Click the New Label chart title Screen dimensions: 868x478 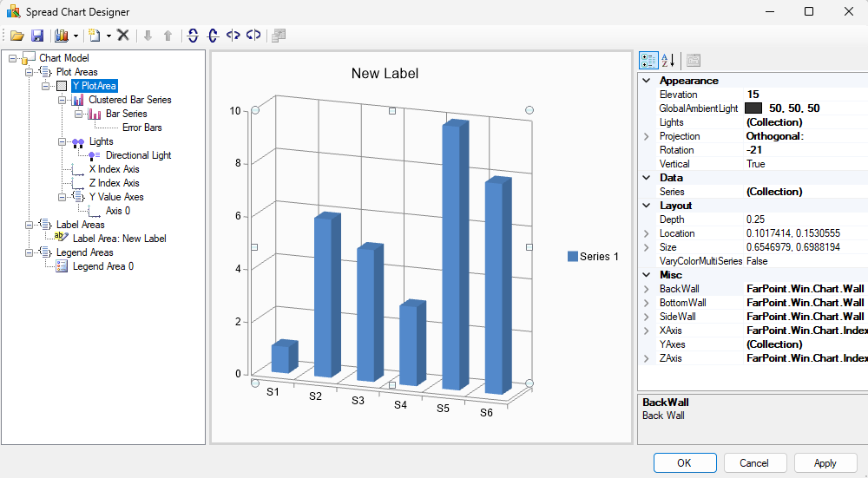[x=385, y=74]
